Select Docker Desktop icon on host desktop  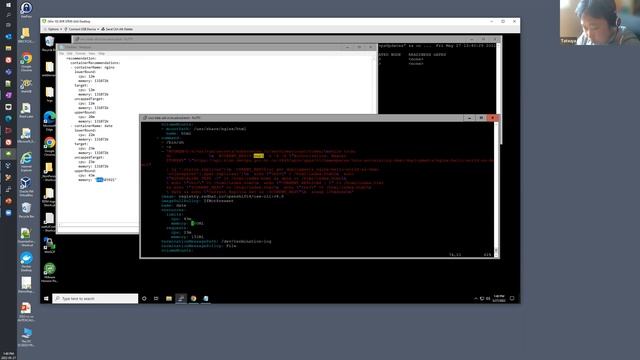26,261
